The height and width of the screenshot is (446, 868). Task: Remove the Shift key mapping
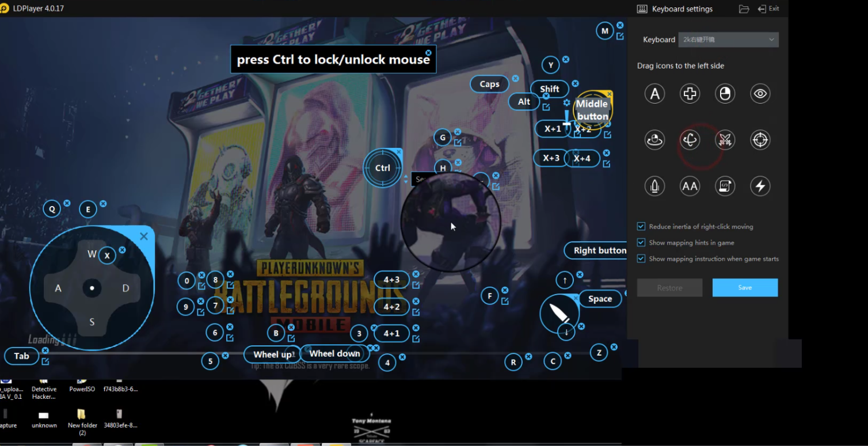[575, 83]
